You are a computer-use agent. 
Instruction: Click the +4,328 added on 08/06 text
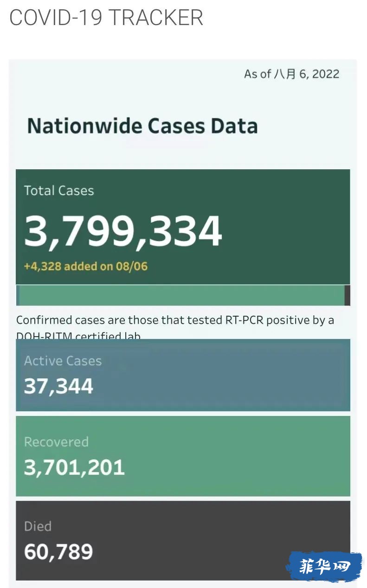(x=86, y=266)
